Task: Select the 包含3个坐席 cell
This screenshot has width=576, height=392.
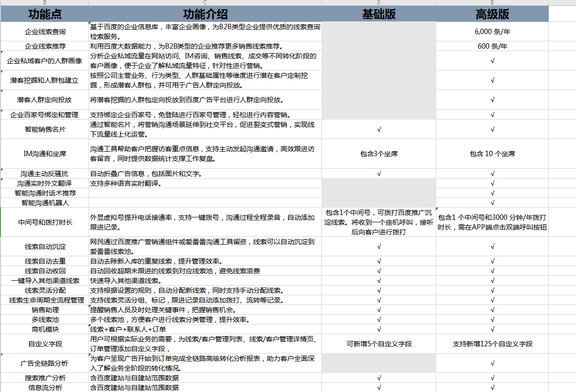Action: tap(379, 154)
